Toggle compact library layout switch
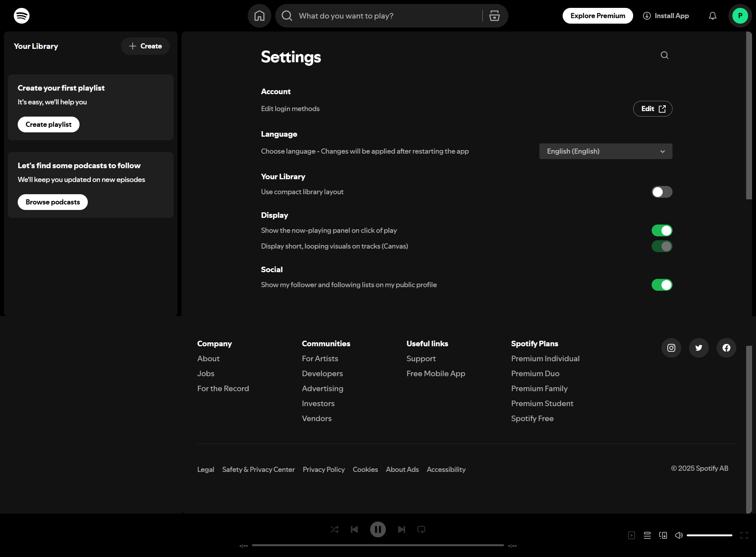The image size is (756, 557). tap(662, 192)
